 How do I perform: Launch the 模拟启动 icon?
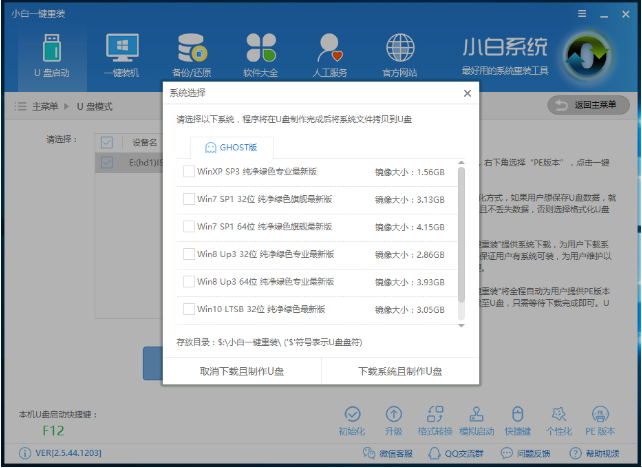[476, 414]
